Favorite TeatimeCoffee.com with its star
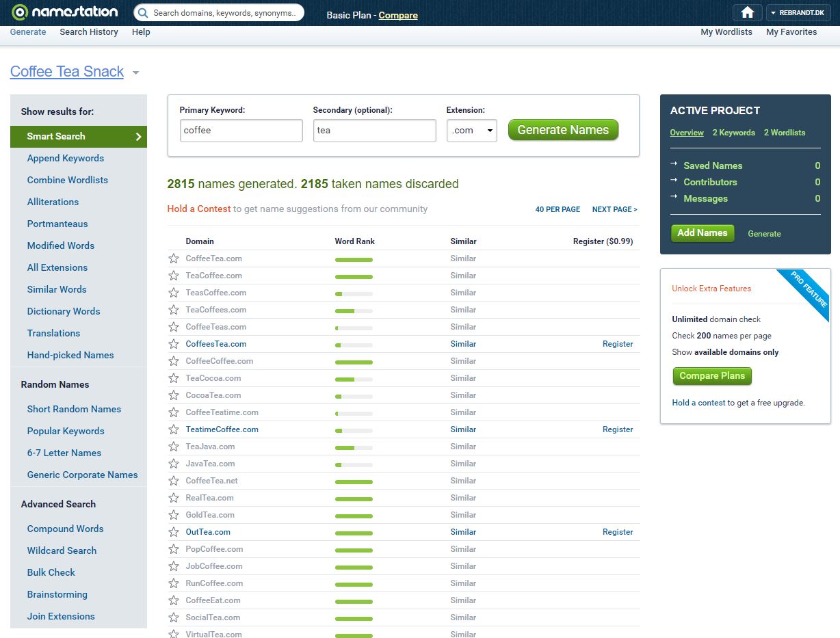 [174, 429]
